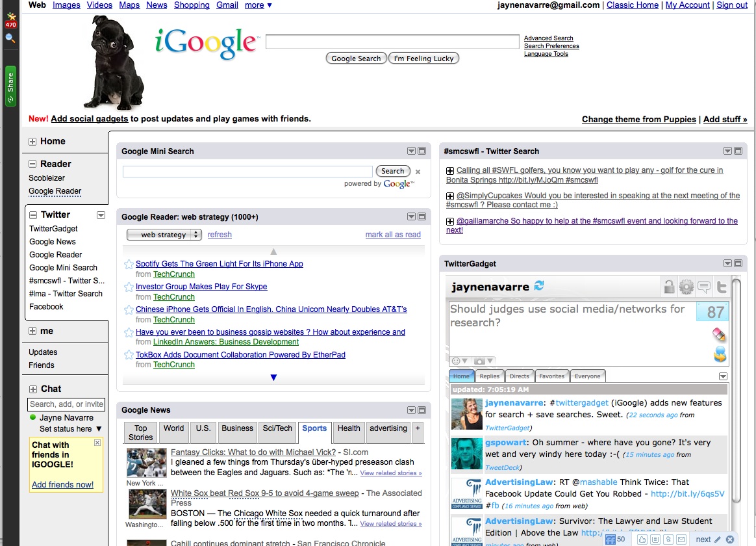756x546 pixels.
Task: Star the Chinese iPhone Gets Official article
Action: [129, 309]
